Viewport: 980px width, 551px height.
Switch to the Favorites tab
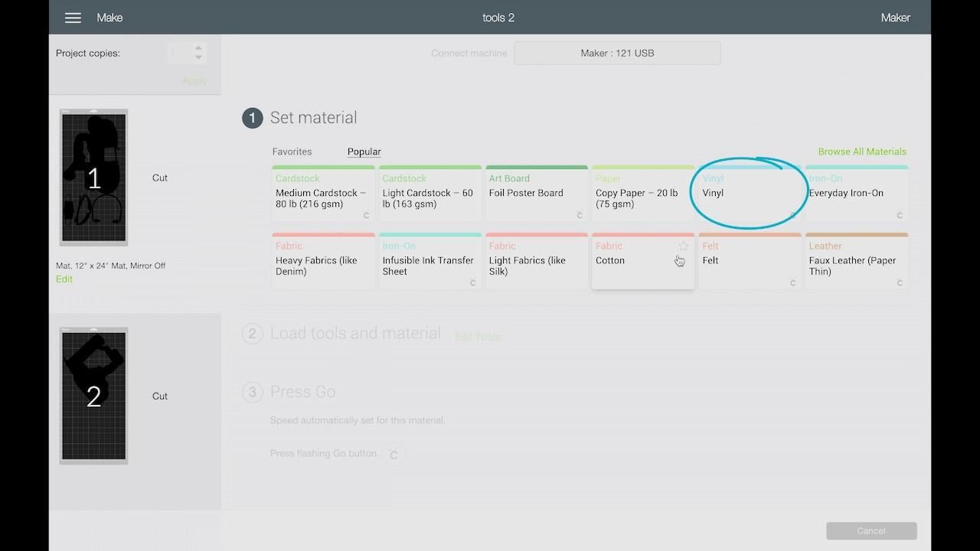tap(292, 152)
